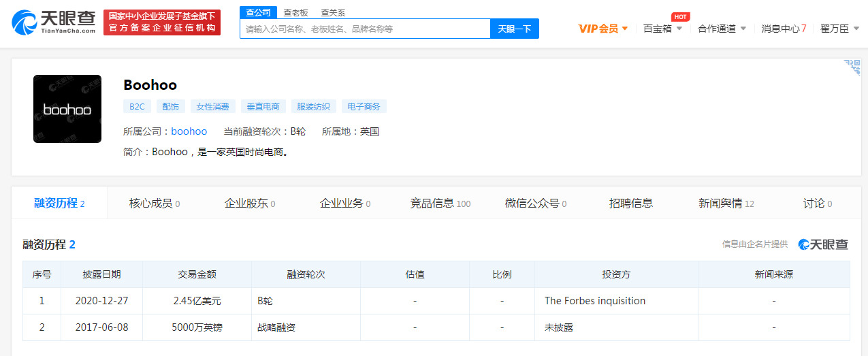Switch to the 融资历程 tab
Viewport: 868px width, 356px height.
coord(59,203)
